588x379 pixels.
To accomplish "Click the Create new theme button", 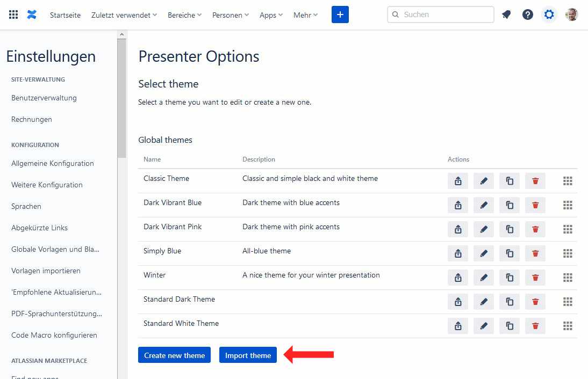I will point(174,355).
